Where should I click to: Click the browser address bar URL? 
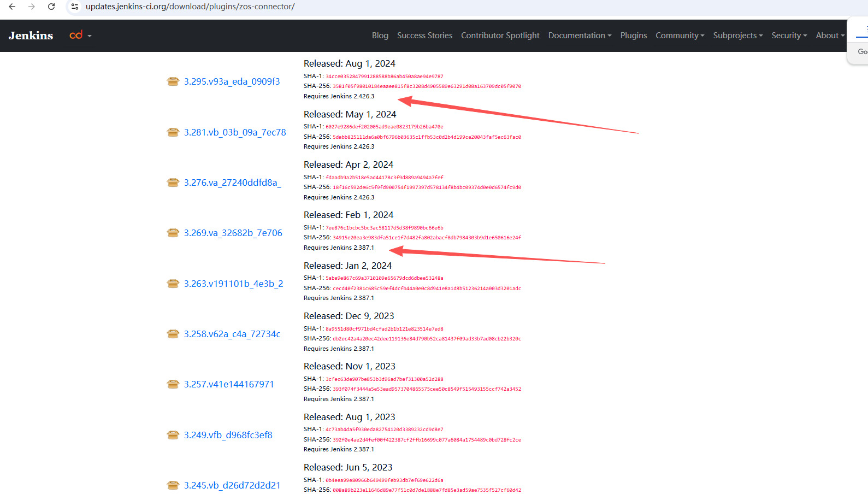coord(190,7)
